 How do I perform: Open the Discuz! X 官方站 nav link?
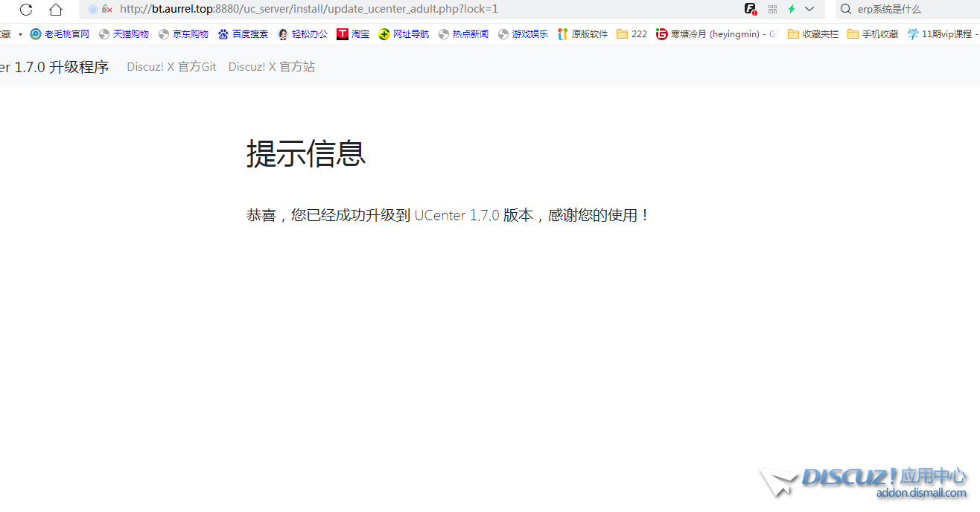click(x=272, y=67)
